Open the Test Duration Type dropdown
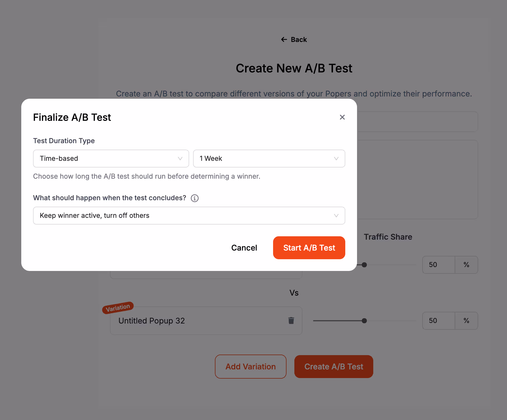 [111, 159]
